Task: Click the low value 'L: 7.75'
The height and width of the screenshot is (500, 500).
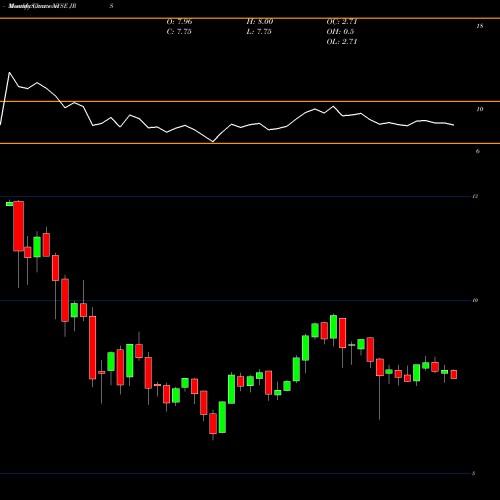Action: pos(259,32)
